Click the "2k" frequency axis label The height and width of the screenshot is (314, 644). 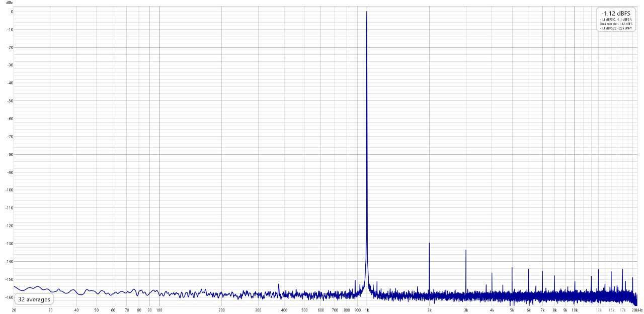point(429,310)
